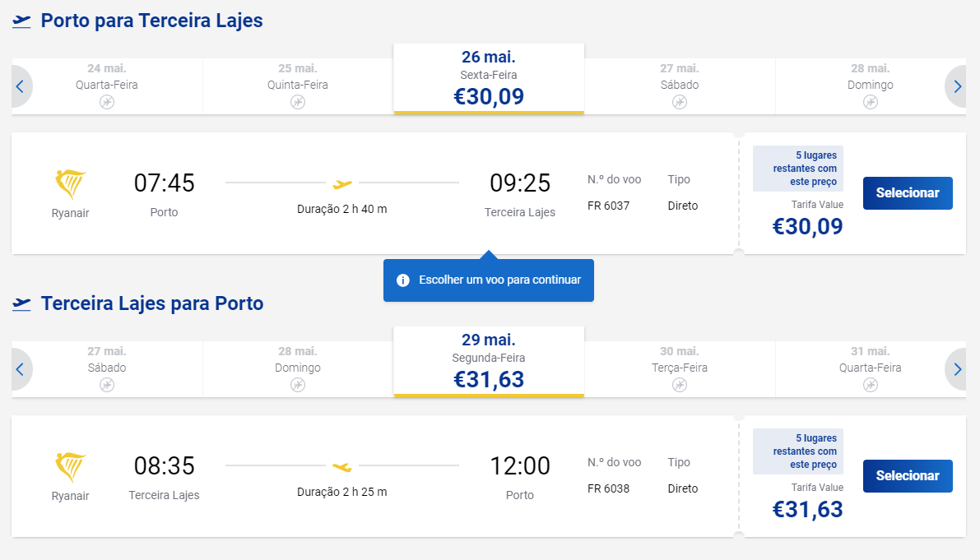The width and height of the screenshot is (980, 560).
Task: Show earlier outbound dates with left chevron
Action: (21, 86)
